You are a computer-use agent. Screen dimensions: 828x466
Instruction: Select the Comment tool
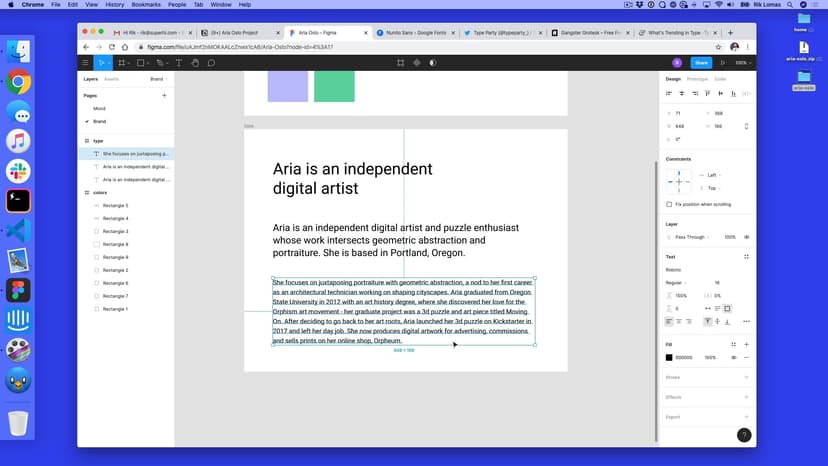coord(211,62)
